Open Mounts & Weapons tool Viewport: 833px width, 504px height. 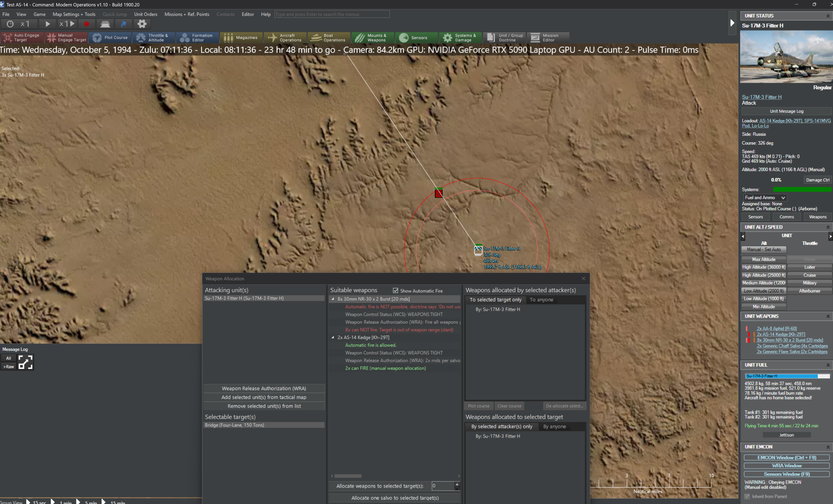click(x=373, y=38)
